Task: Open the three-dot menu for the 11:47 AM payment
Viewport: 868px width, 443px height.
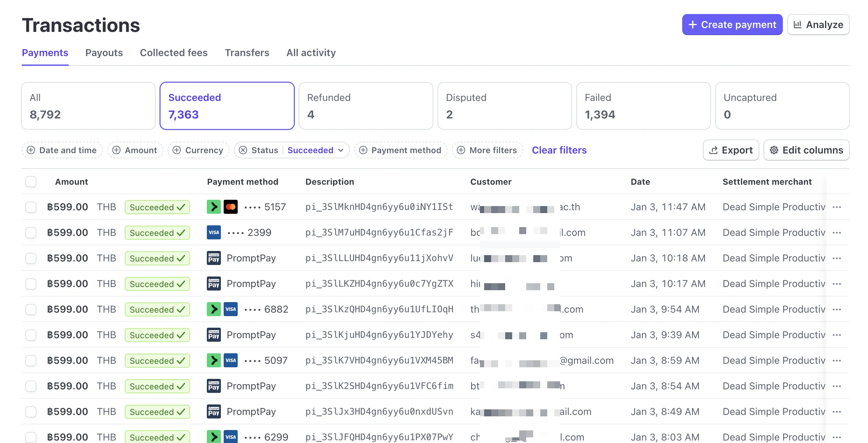Action: click(836, 207)
